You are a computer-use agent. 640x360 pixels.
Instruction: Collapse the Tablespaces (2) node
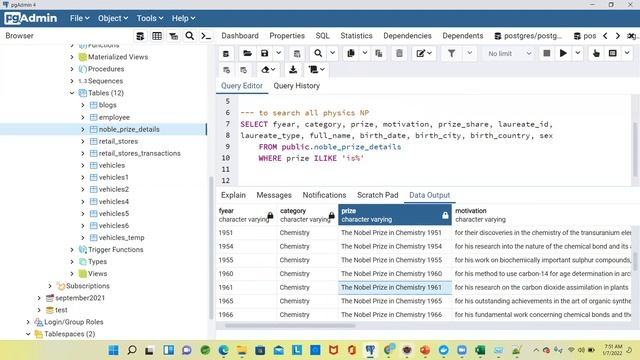[28, 334]
